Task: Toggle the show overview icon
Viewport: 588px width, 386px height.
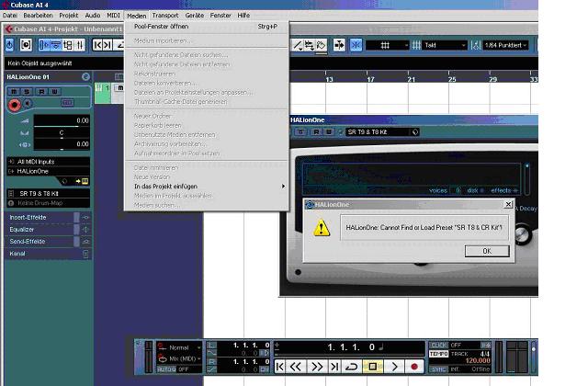Action: 68,45
